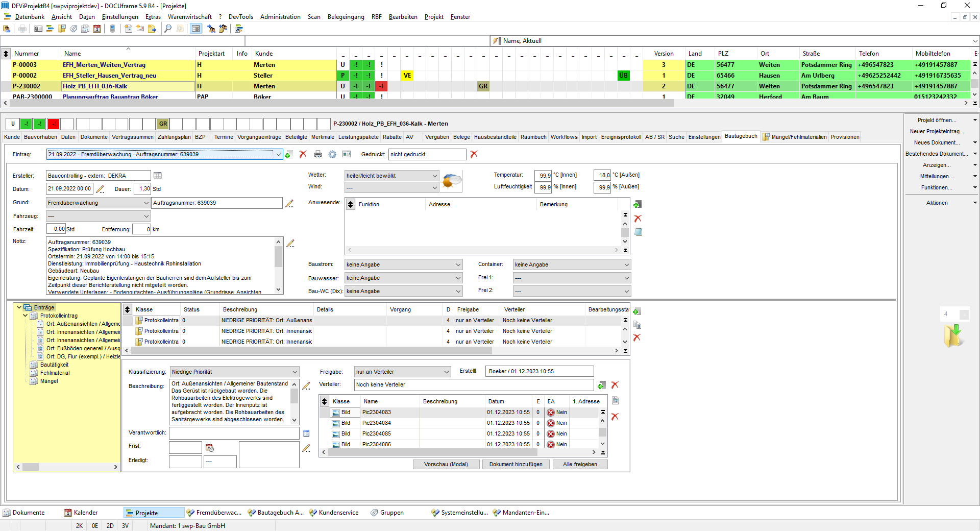Viewport: 980px width, 531px height.
Task: Delete current entry with red X beside Eintrag
Action: click(x=303, y=154)
